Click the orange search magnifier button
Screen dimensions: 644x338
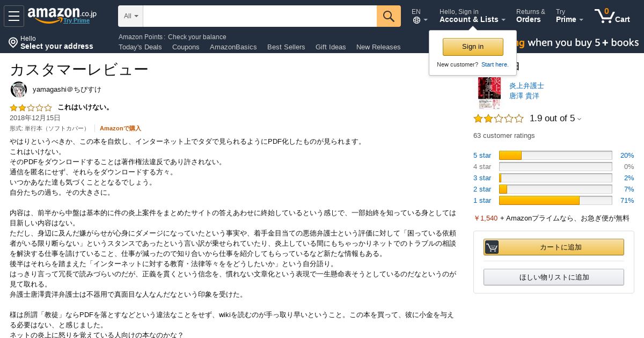[389, 16]
